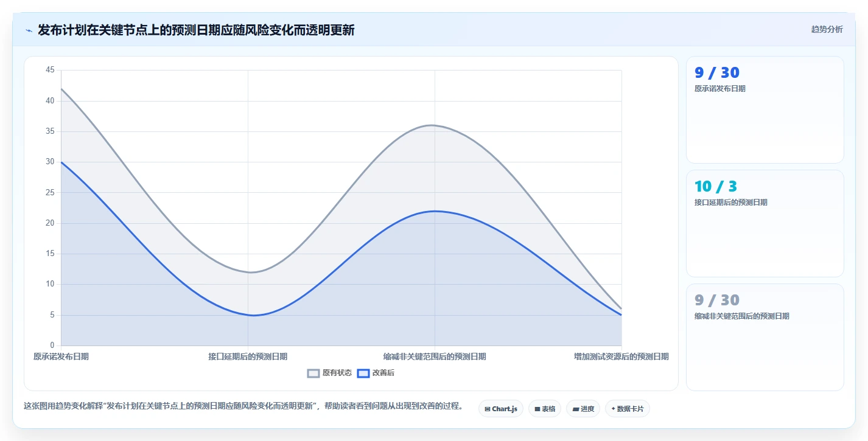Toggle the 改善后 legend swatch
Image resolution: width=868 pixels, height=441 pixels.
pyautogui.click(x=363, y=373)
